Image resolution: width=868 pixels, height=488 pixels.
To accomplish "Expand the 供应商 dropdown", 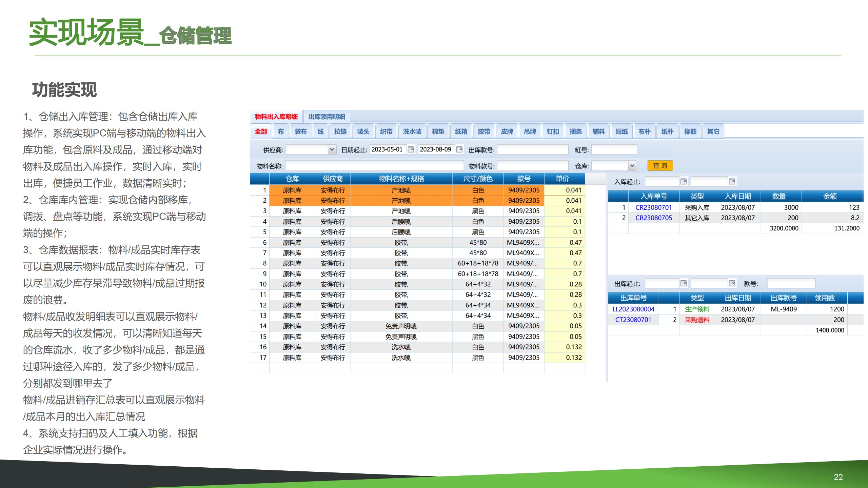I will 332,149.
